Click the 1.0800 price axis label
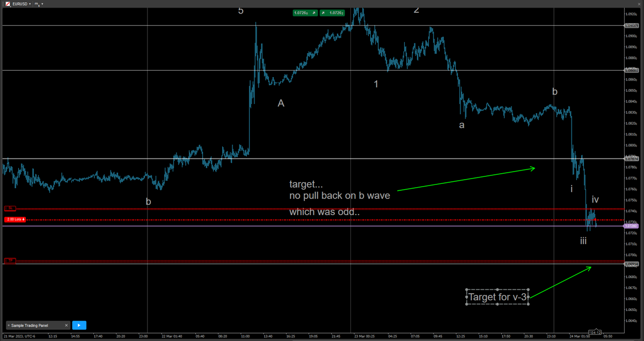 (631, 145)
